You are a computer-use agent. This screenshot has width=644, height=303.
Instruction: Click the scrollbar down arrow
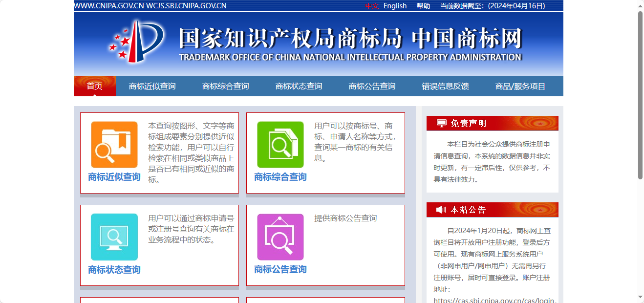640,297
